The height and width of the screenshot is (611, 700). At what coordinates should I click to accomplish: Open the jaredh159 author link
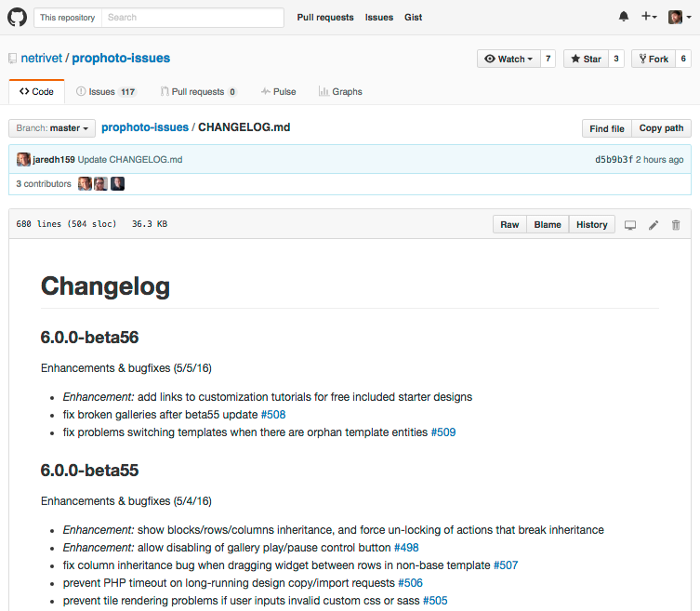click(x=54, y=159)
